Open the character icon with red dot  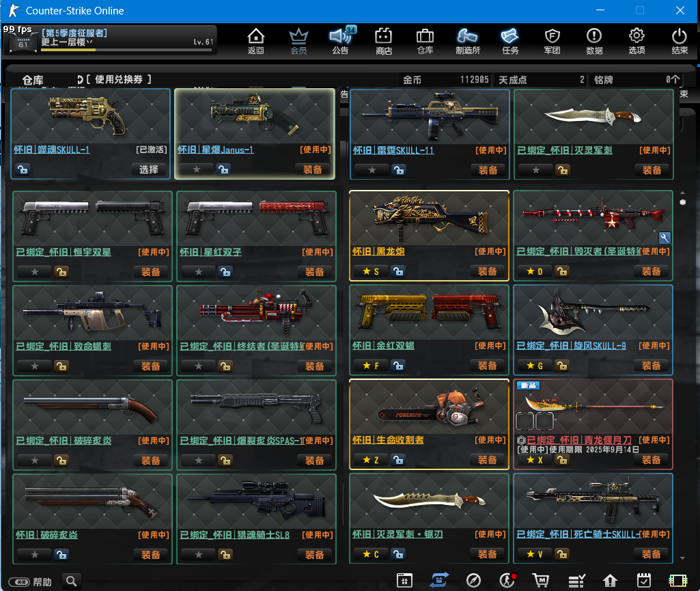[x=507, y=580]
